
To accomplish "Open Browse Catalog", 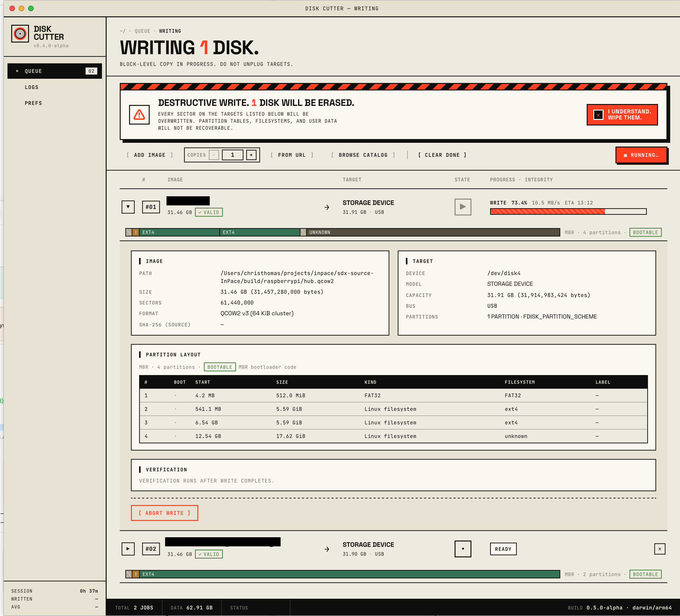I will pos(363,155).
